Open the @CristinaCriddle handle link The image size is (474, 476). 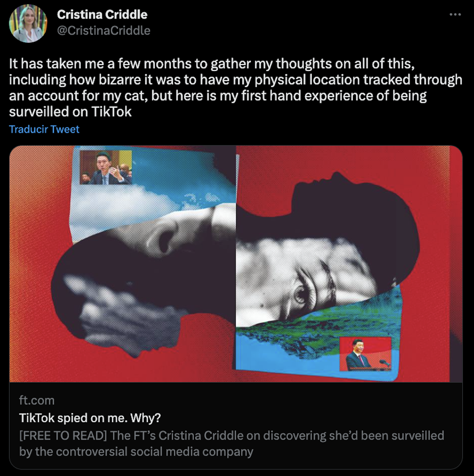coord(104,30)
